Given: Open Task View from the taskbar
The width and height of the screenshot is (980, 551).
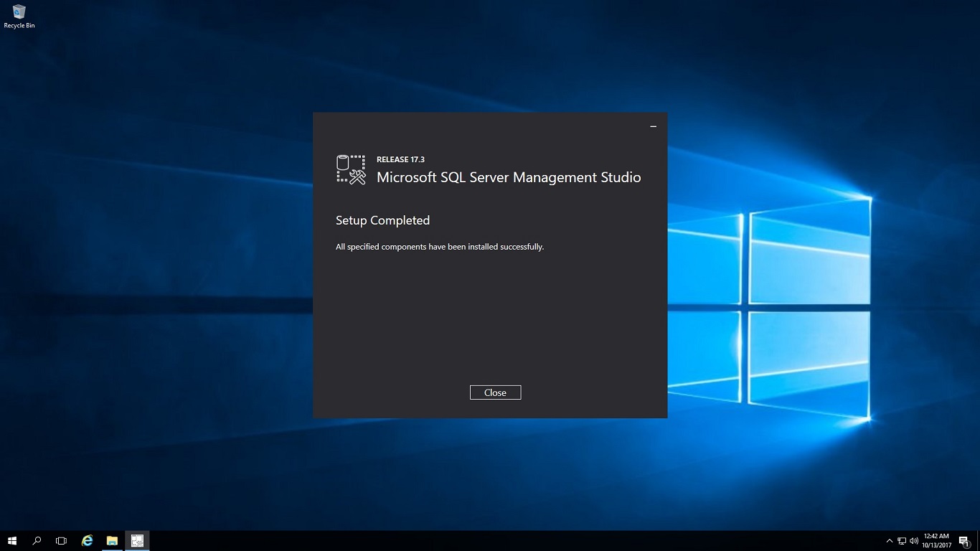Looking at the screenshot, I should pyautogui.click(x=62, y=540).
